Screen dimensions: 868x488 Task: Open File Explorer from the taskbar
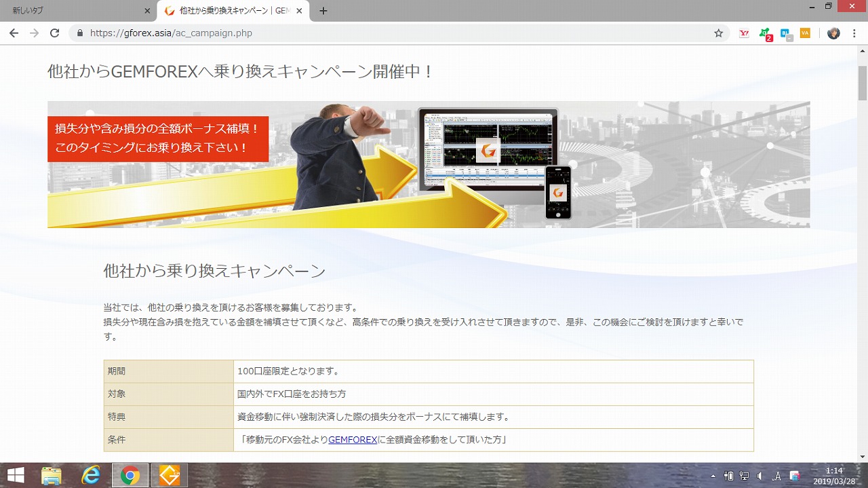(52, 476)
